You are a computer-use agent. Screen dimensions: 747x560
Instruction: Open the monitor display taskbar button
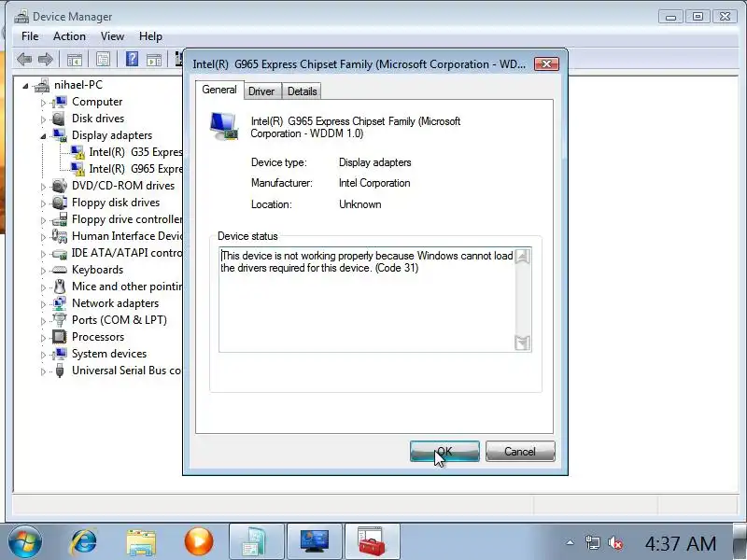click(x=315, y=542)
